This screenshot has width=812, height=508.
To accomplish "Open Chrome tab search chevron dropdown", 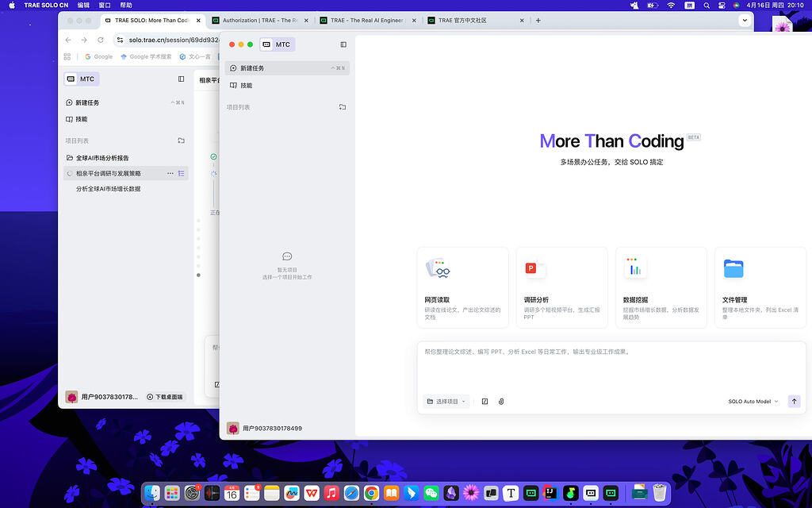I will [x=745, y=21].
